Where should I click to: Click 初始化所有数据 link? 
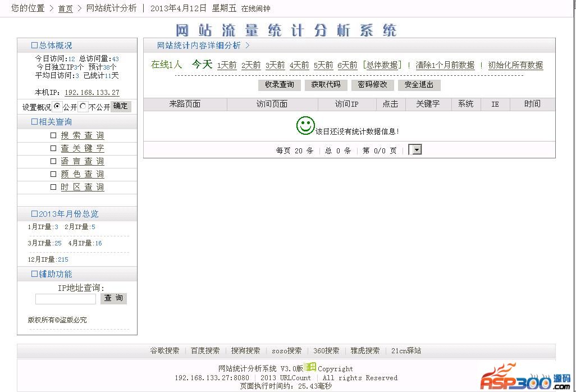(515, 65)
